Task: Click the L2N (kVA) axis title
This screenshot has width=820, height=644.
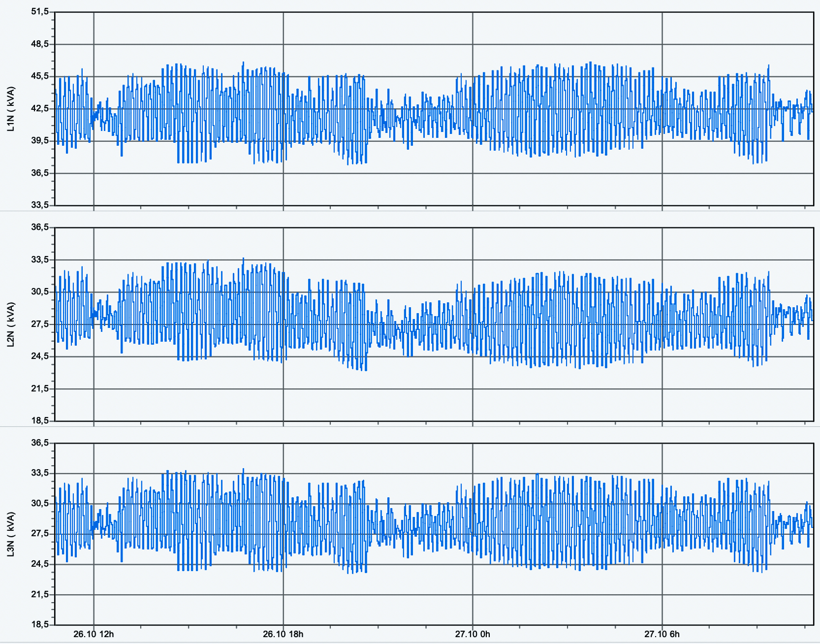Action: pos(11,324)
